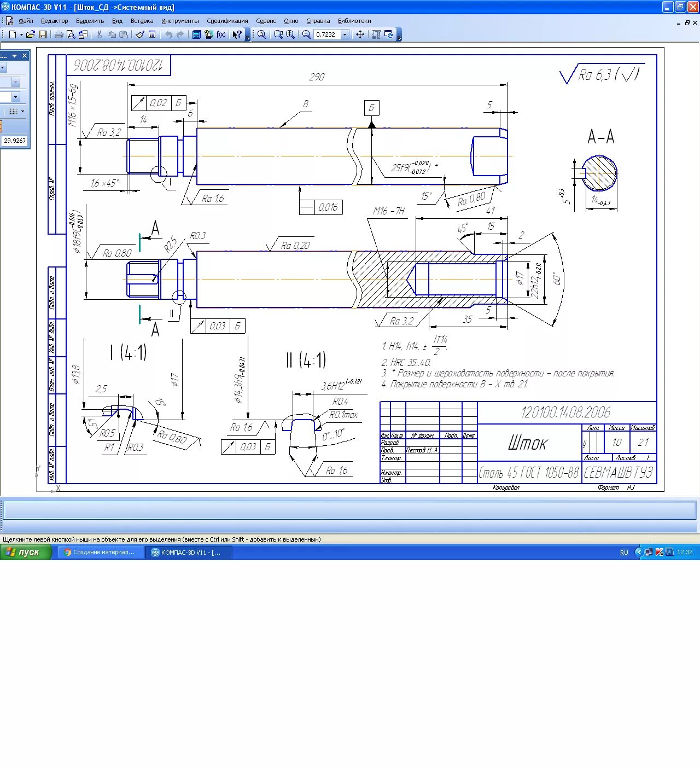Expand hidden tray icons with the round arrow
This screenshot has height=767, width=700.
[638, 552]
